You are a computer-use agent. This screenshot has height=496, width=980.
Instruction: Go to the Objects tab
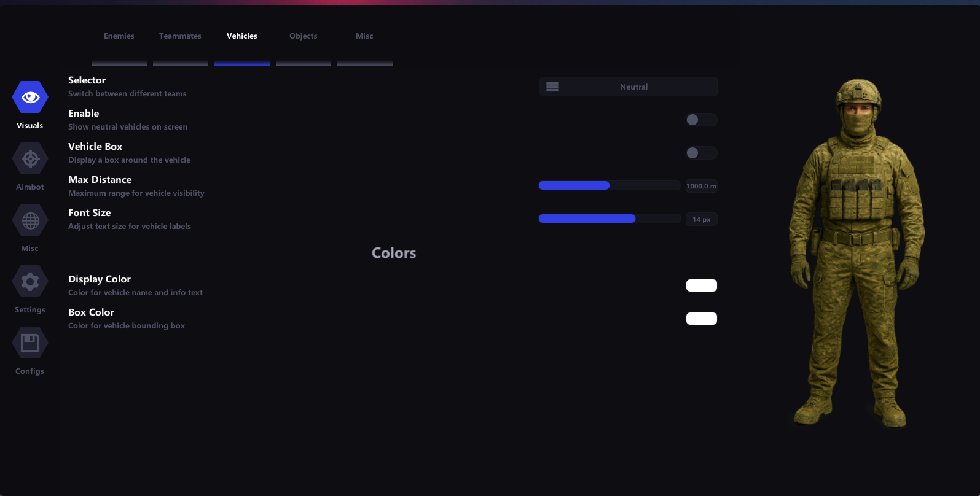pos(304,36)
